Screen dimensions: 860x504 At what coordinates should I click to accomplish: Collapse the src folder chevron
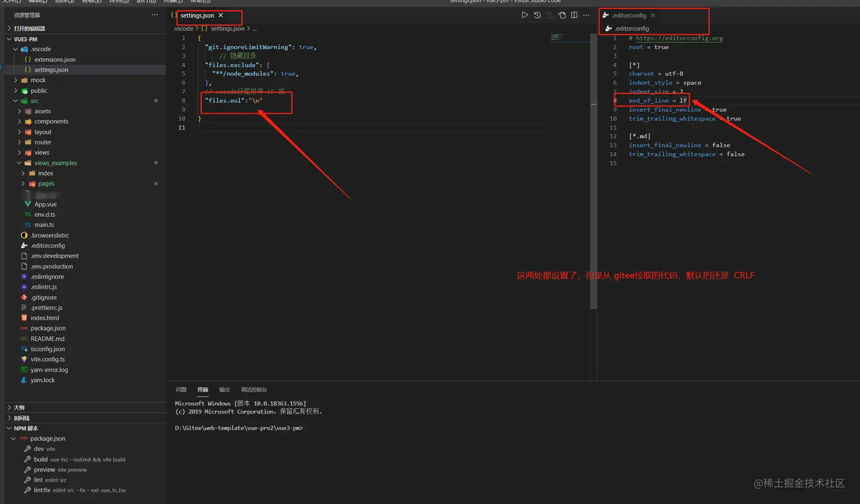click(15, 101)
